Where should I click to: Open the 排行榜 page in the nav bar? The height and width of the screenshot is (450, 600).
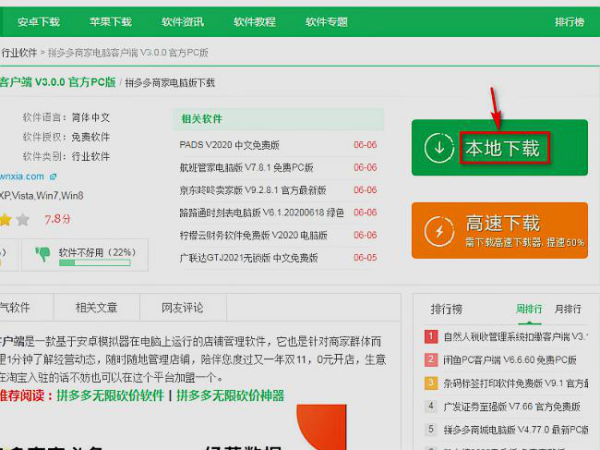569,22
